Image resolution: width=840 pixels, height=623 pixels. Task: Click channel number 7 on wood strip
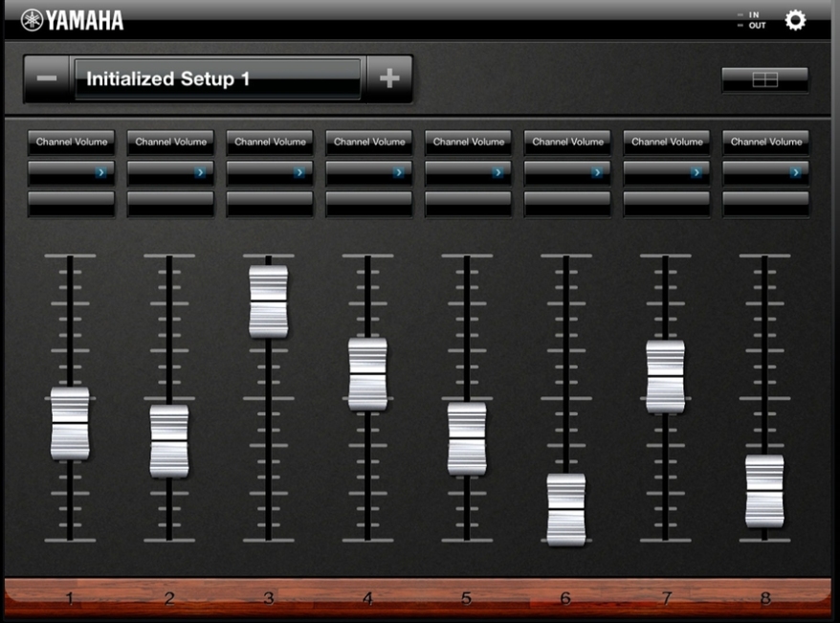click(x=666, y=598)
